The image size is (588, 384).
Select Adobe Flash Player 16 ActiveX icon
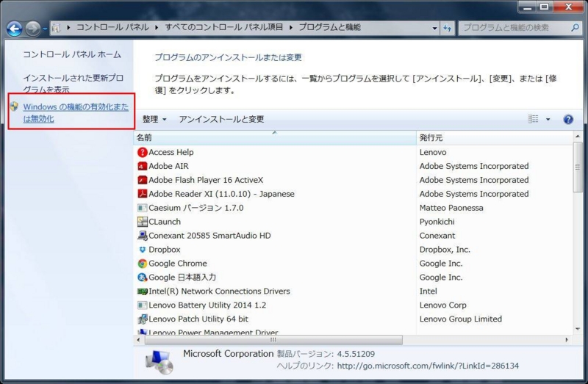pos(142,180)
